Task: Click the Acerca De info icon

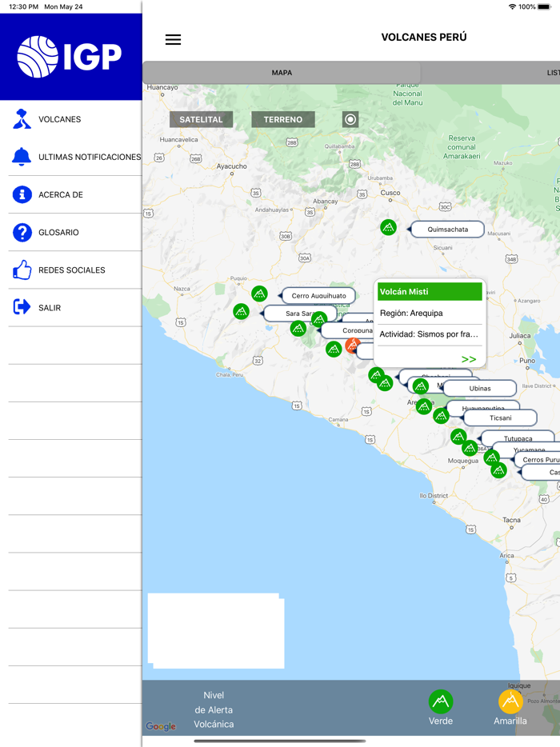Action: coord(22,194)
